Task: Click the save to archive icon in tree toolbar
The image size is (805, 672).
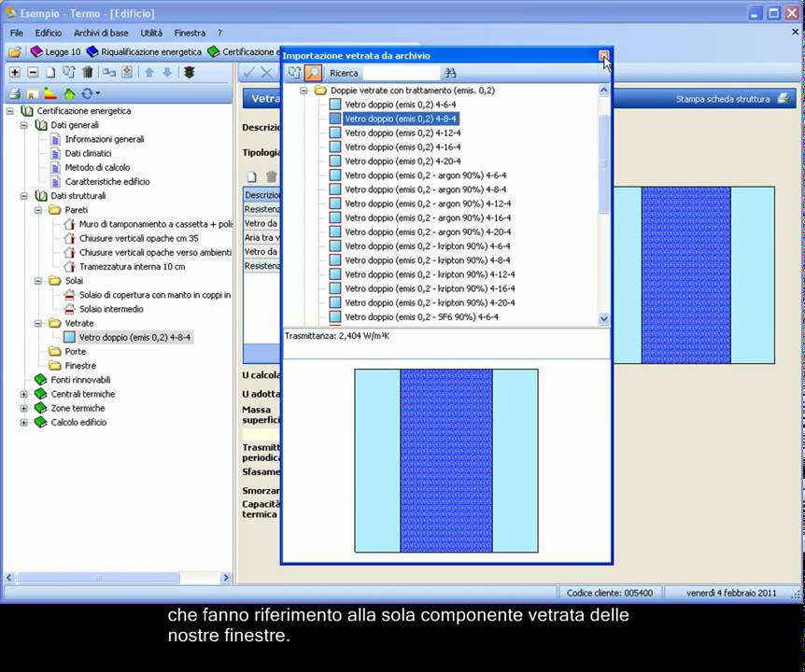Action: [127, 72]
